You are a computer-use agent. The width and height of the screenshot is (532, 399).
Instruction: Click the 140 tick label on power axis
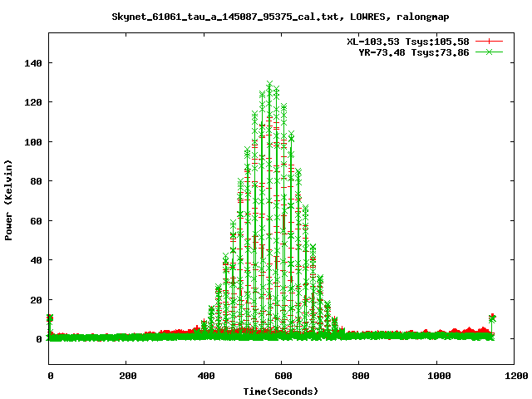click(32, 63)
